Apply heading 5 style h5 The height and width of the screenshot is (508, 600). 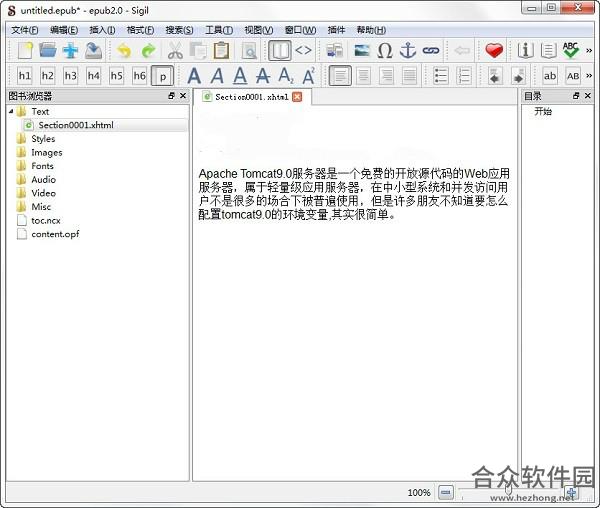[117, 76]
